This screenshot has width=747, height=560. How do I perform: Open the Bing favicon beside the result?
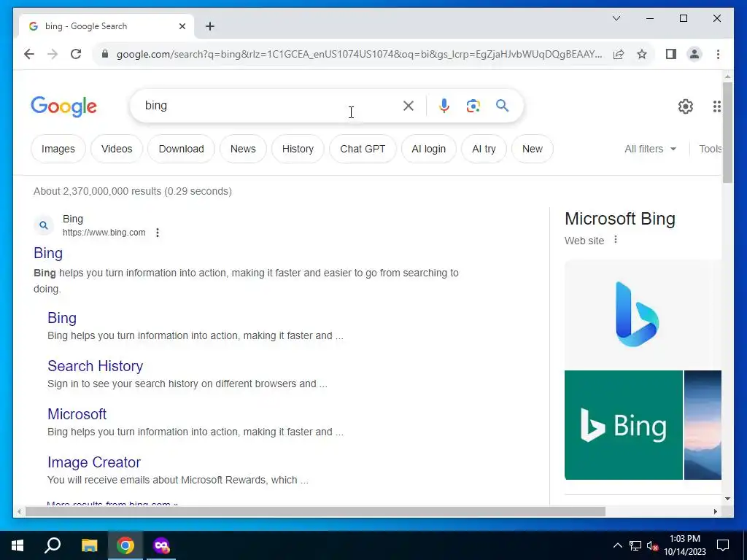tap(43, 226)
